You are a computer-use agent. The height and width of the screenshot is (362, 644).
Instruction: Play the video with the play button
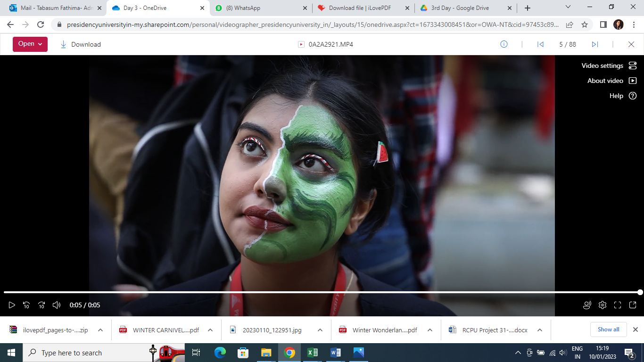click(x=12, y=305)
